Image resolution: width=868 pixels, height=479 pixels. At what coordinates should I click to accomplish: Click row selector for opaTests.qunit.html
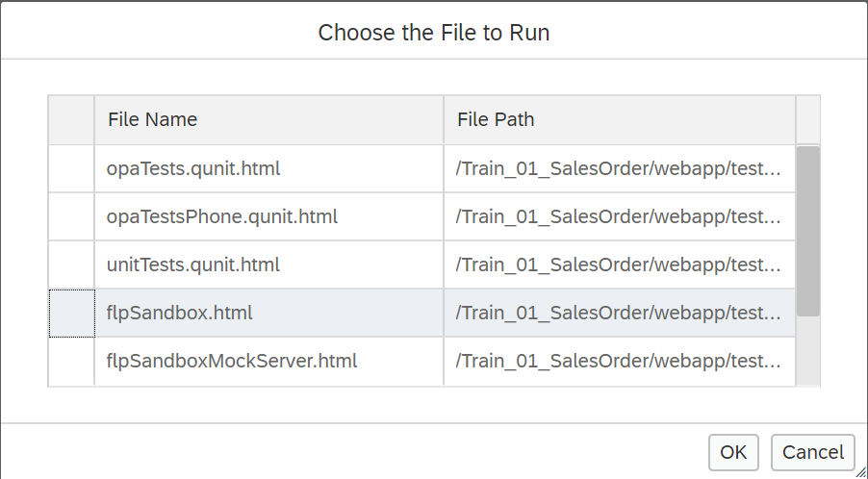point(71,168)
